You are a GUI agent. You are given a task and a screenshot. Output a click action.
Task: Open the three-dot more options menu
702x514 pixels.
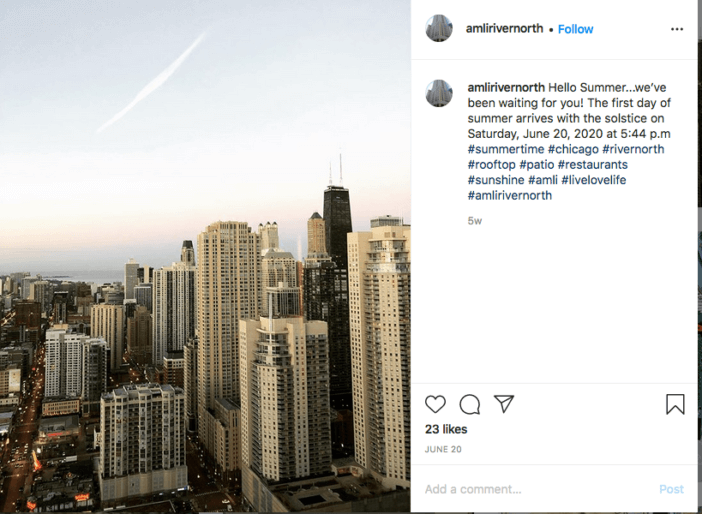pyautogui.click(x=676, y=29)
